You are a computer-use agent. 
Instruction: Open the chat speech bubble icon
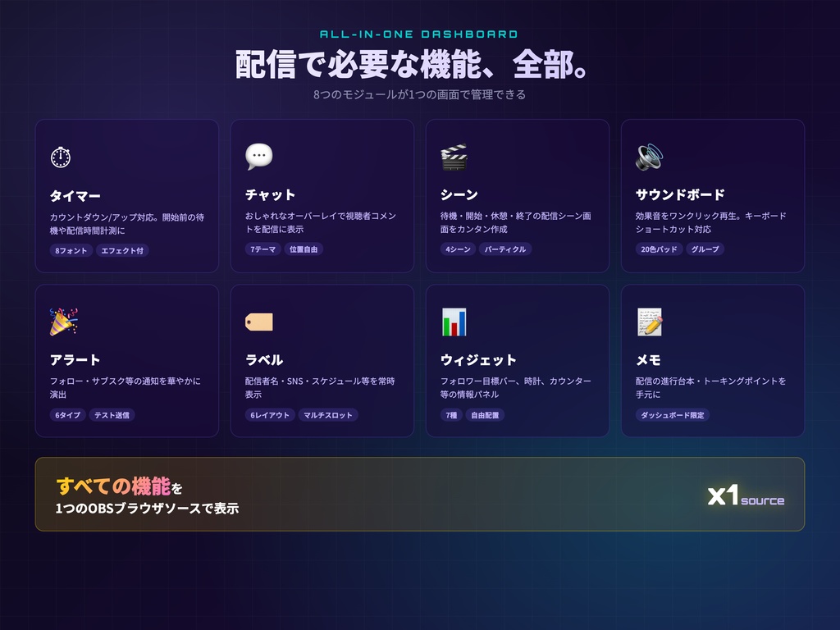tap(258, 155)
